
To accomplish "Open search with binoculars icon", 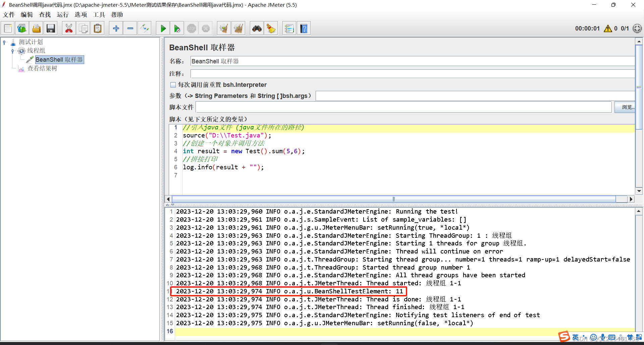I will pyautogui.click(x=257, y=28).
